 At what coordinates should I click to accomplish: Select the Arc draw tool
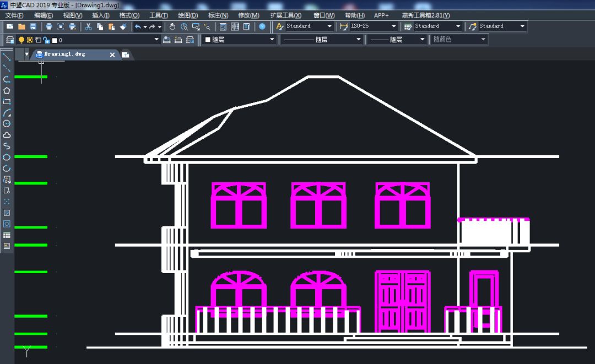click(7, 112)
